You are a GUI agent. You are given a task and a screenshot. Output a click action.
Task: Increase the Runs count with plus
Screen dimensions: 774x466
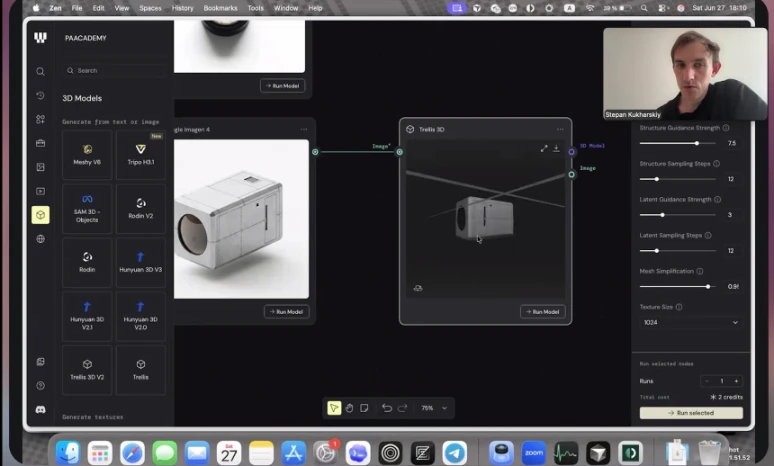[x=736, y=381]
